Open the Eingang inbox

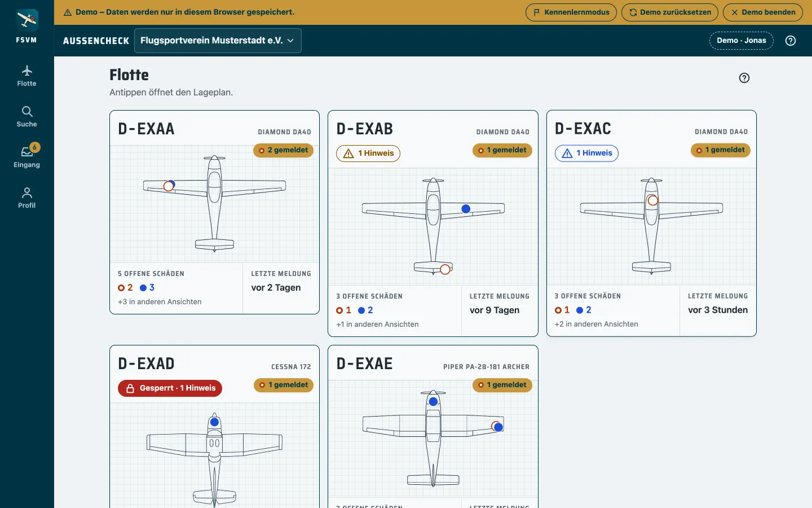coord(27,157)
